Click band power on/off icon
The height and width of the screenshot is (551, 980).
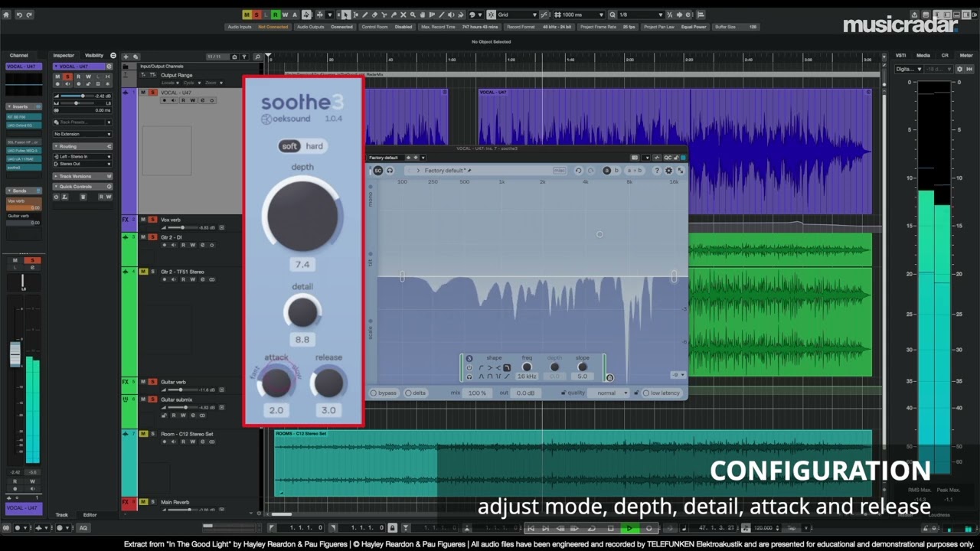click(x=469, y=368)
